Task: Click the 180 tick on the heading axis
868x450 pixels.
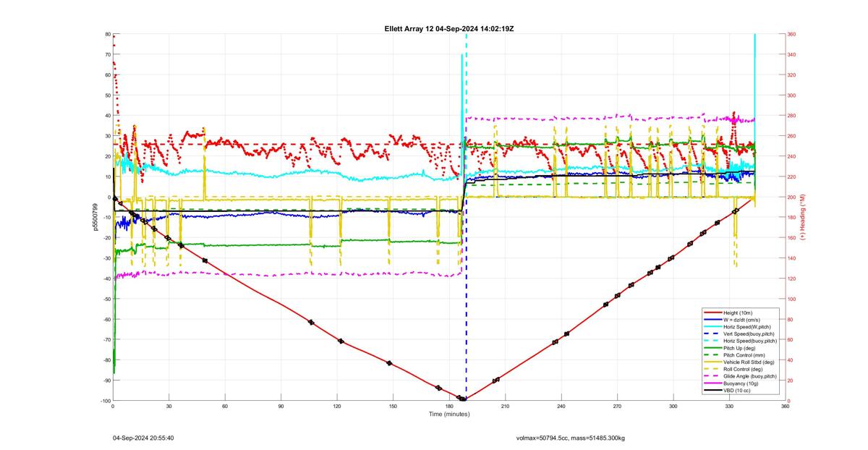Action: pyautogui.click(x=791, y=217)
